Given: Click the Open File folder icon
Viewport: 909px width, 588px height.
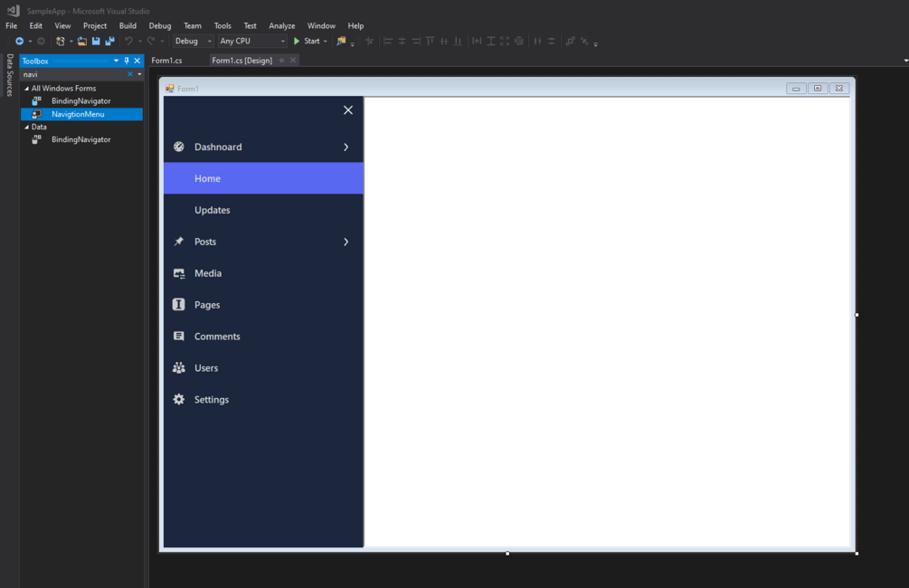Looking at the screenshot, I should (x=82, y=42).
